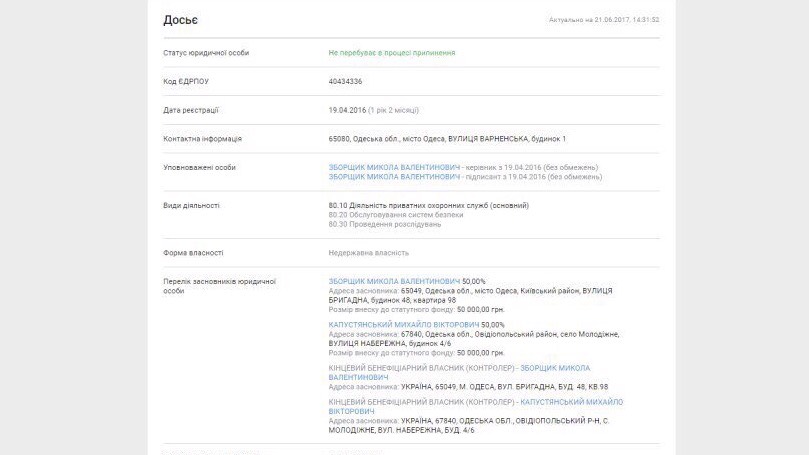Click the Уповноважені особи row label
Screen dimensions: 809x455
(199, 167)
